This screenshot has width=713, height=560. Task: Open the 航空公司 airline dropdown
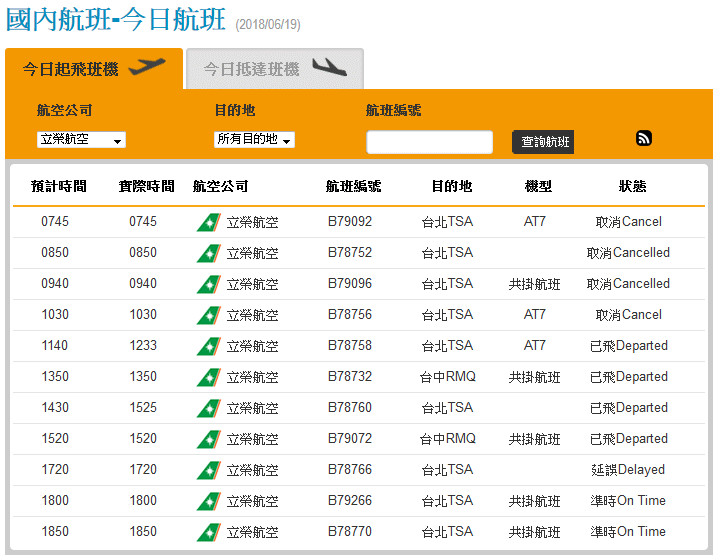click(81, 140)
